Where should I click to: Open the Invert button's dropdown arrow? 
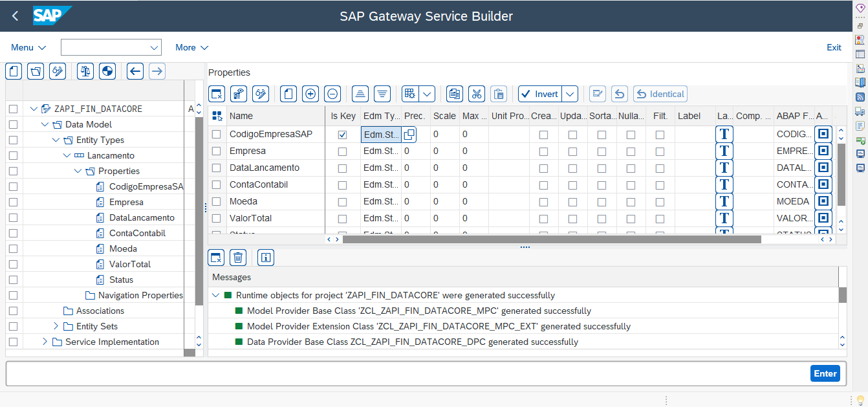tap(569, 94)
